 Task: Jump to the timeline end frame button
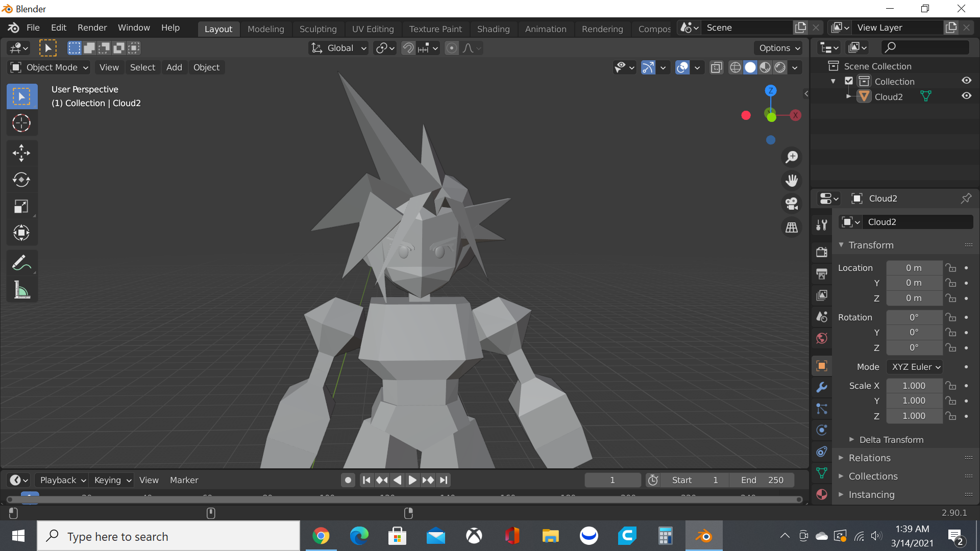pyautogui.click(x=444, y=480)
